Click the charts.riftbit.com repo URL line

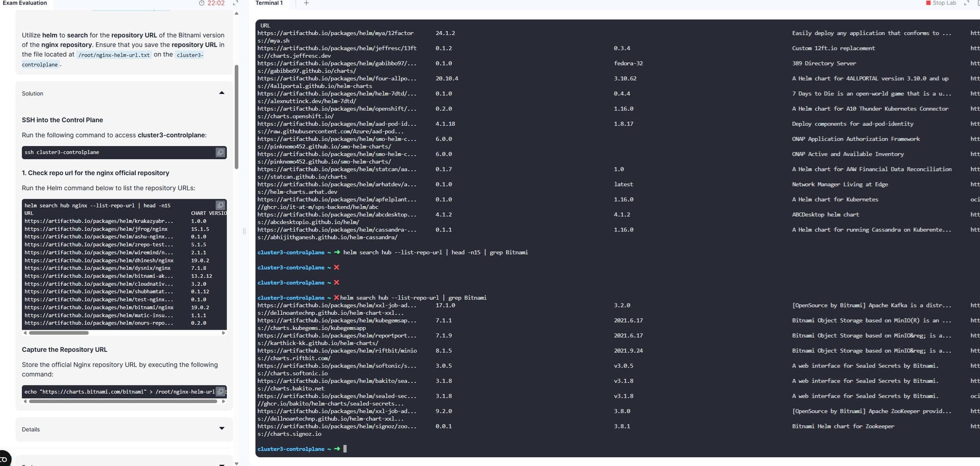(294, 358)
